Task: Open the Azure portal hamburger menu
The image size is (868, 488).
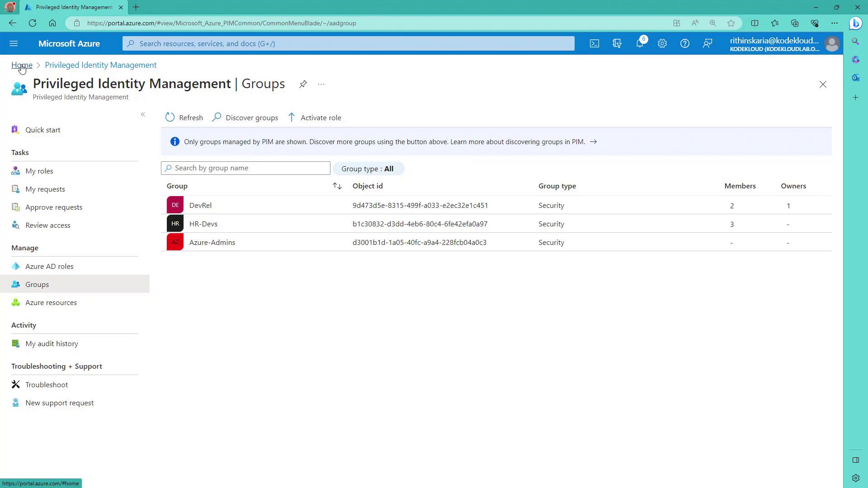Action: tap(14, 43)
